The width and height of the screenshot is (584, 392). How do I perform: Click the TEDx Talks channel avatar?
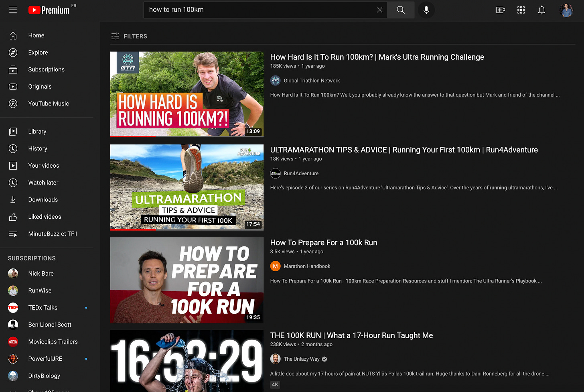[13, 308]
